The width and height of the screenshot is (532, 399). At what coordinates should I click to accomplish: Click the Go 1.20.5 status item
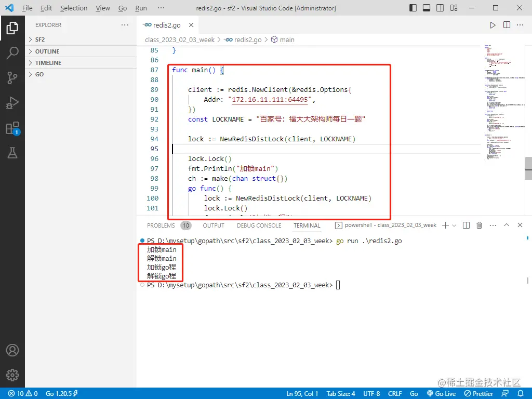(61, 394)
